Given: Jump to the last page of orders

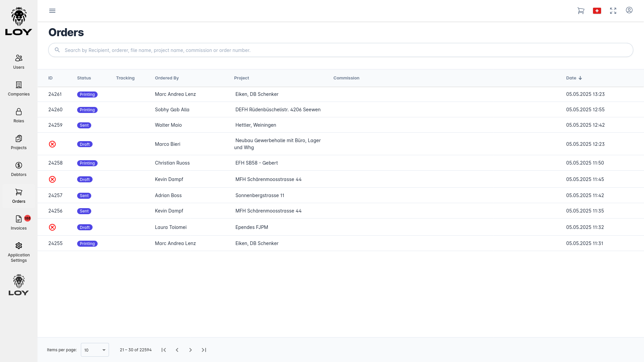Looking at the screenshot, I should click(204, 350).
